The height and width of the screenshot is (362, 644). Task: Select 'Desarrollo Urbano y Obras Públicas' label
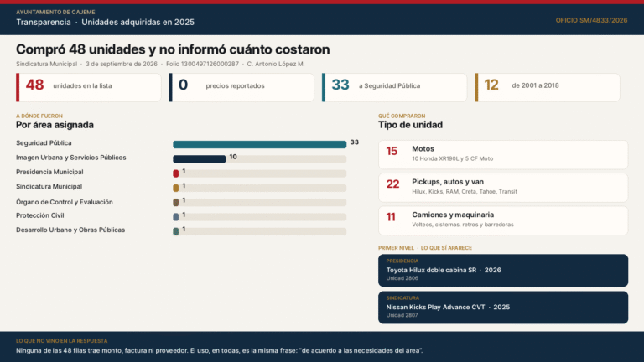click(x=70, y=230)
